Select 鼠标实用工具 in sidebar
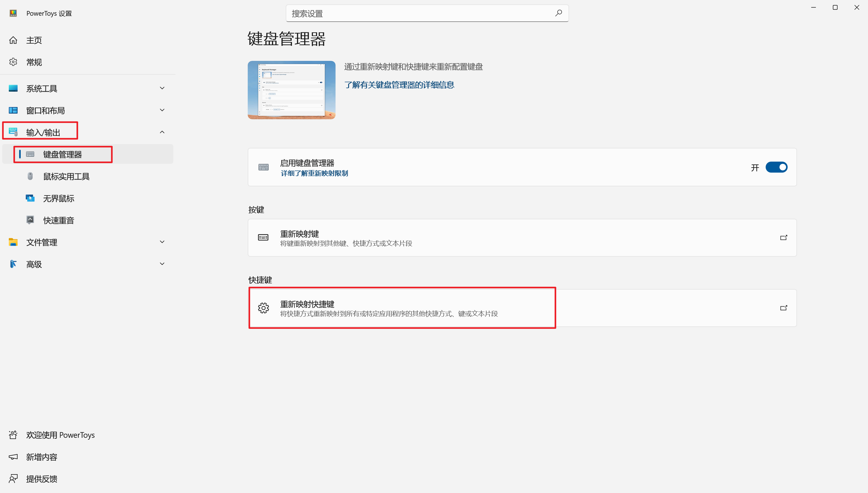This screenshot has height=493, width=868. coord(66,176)
